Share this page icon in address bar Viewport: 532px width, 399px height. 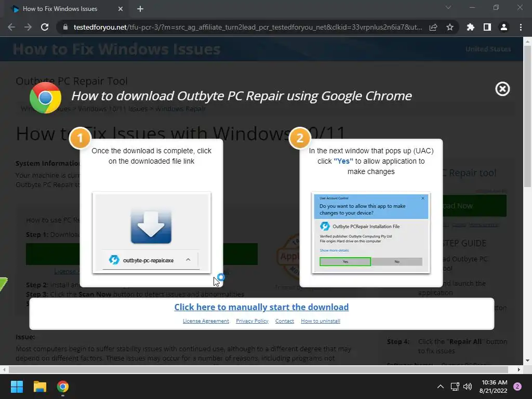[x=433, y=27]
